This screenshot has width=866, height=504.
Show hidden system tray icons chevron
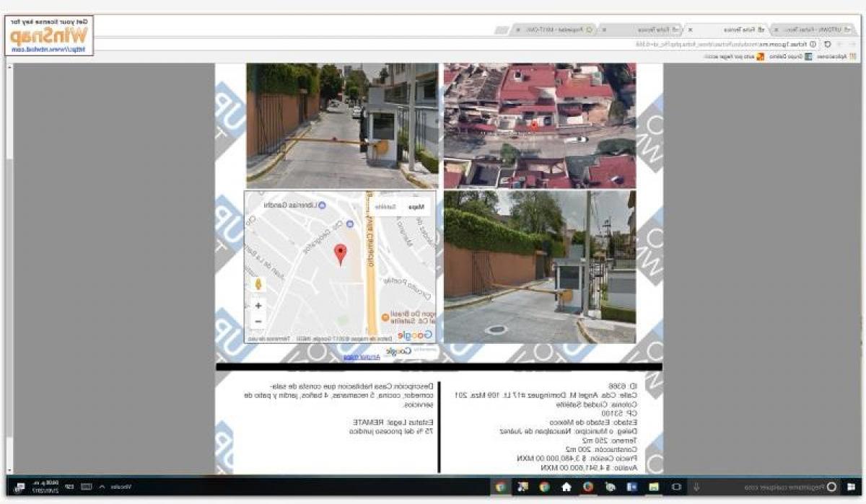102,487
